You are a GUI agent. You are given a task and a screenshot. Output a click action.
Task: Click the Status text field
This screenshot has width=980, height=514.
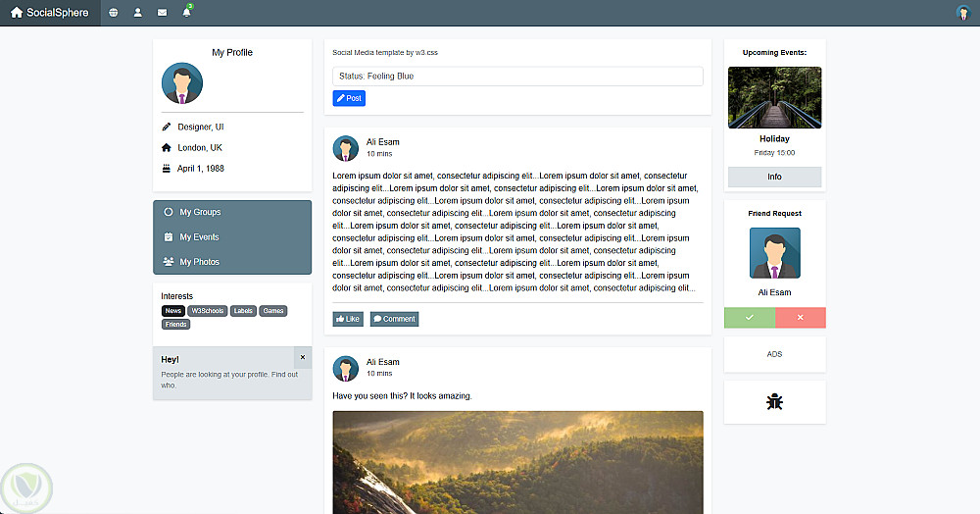pos(517,76)
